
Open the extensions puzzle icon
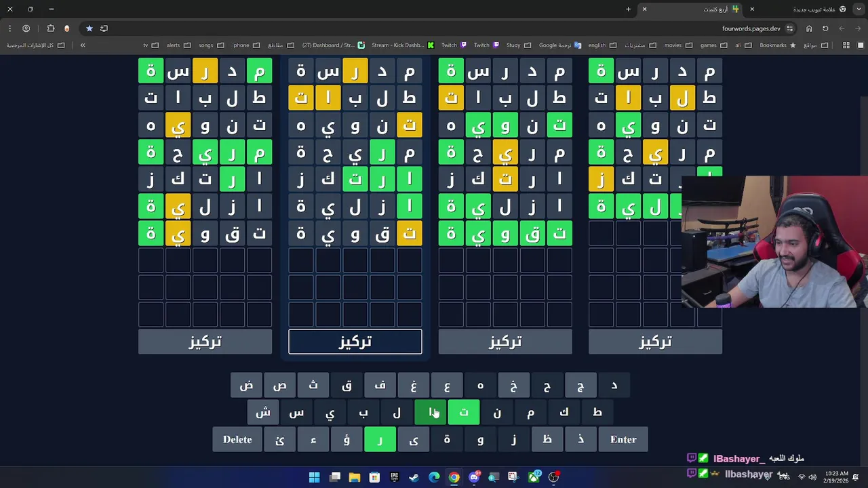coord(51,28)
